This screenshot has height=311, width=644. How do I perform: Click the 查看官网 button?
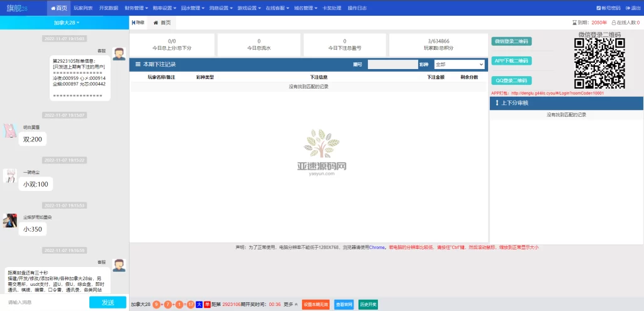click(x=344, y=305)
